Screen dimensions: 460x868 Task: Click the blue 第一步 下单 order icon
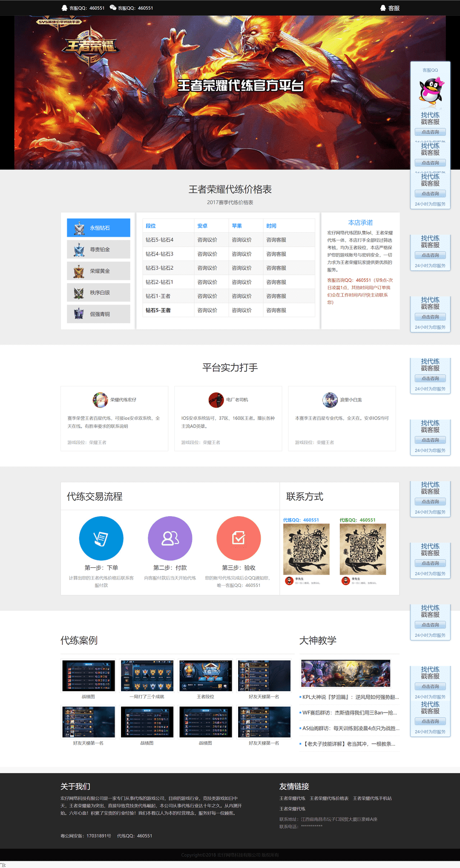click(101, 538)
